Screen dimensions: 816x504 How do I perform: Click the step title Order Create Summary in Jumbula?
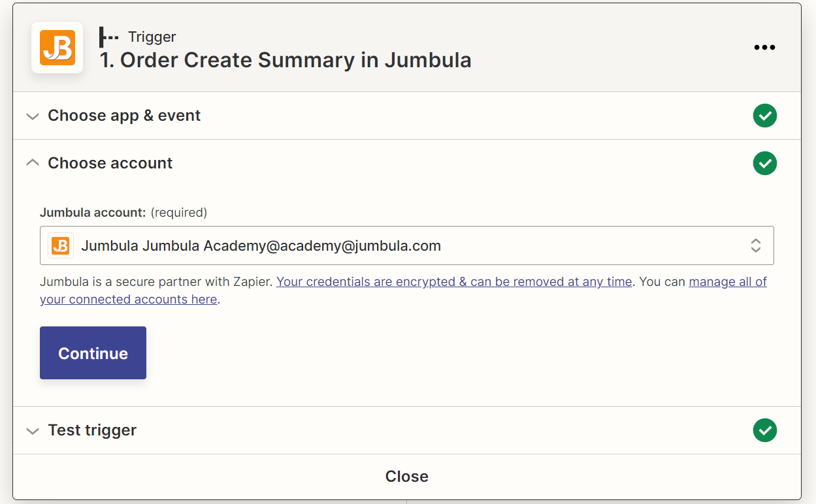coord(286,60)
